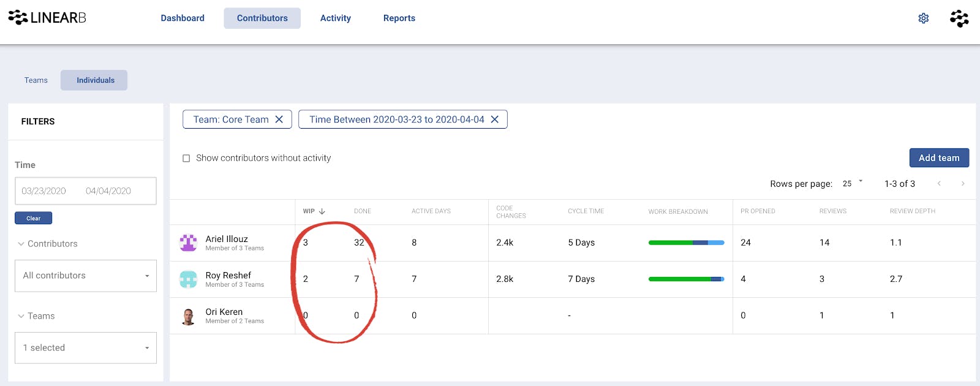Open settings gear icon
980x386 pixels.
pos(924,18)
